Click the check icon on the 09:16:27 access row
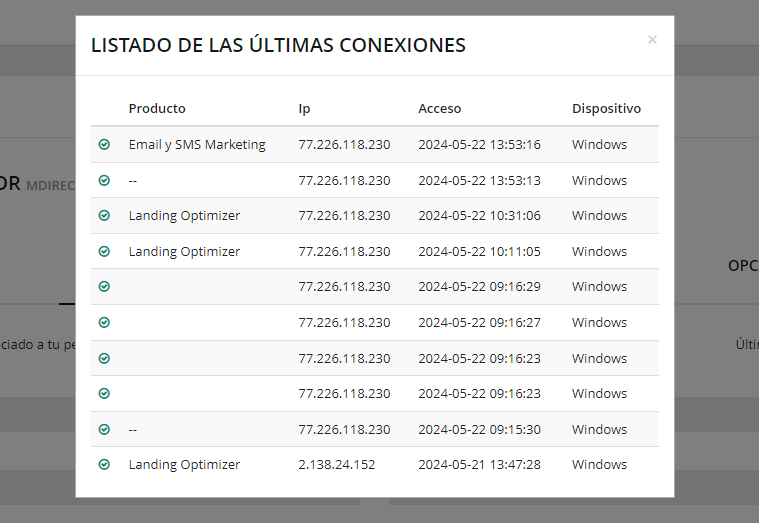 click(x=104, y=323)
